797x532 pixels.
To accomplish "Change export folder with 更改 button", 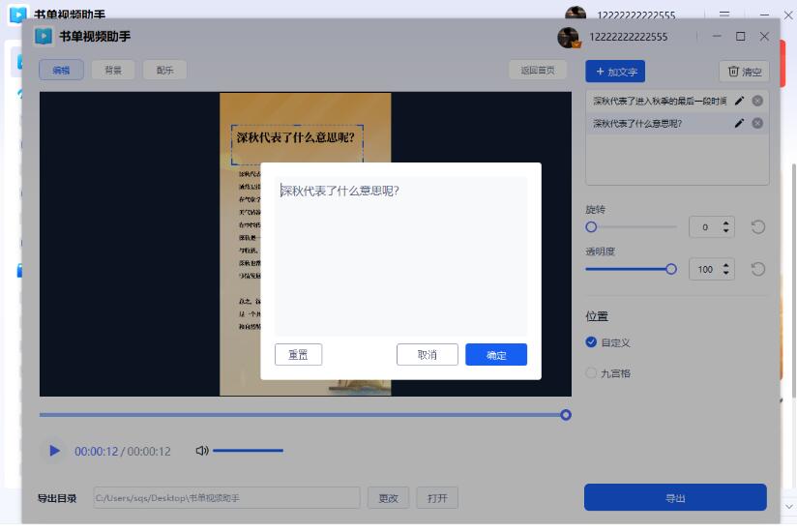I will tap(388, 498).
